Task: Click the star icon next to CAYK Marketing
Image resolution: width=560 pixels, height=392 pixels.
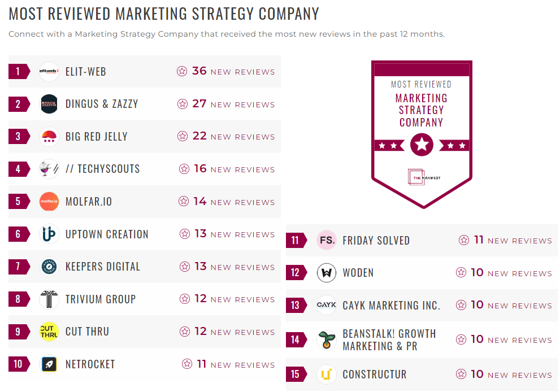Action: (461, 305)
